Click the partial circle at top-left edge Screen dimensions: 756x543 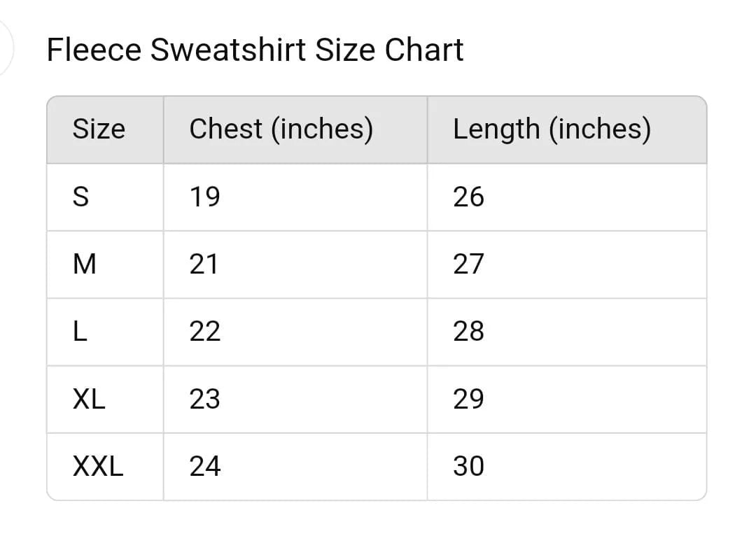[6, 48]
